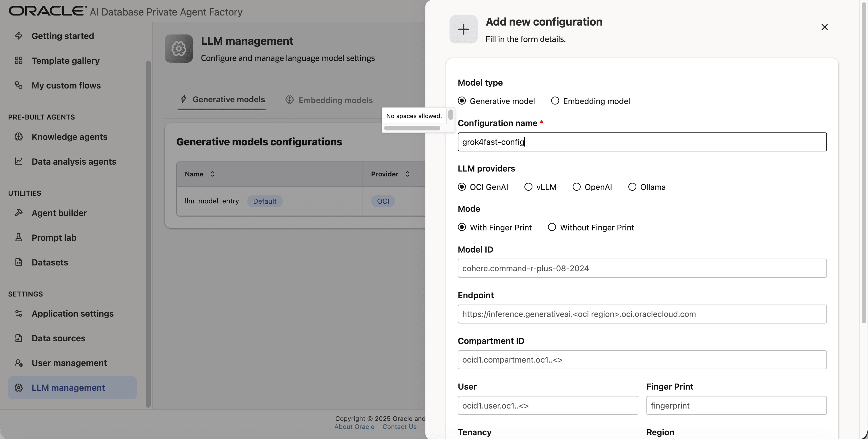Follow the Contact Us link

[x=399, y=427]
